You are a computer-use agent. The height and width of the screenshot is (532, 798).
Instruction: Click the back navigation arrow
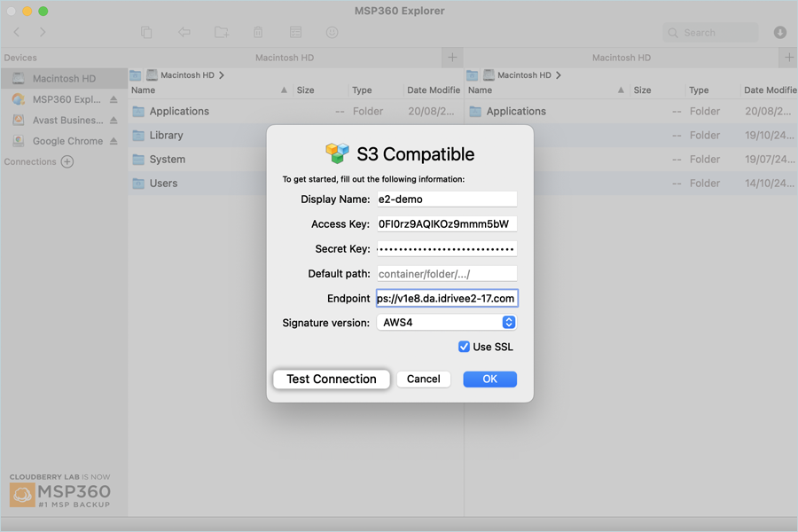click(x=17, y=33)
